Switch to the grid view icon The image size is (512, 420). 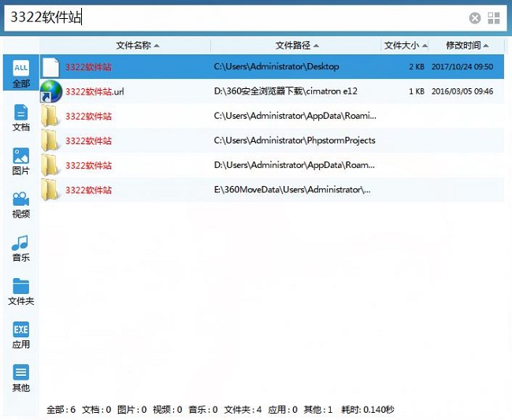[x=494, y=18]
